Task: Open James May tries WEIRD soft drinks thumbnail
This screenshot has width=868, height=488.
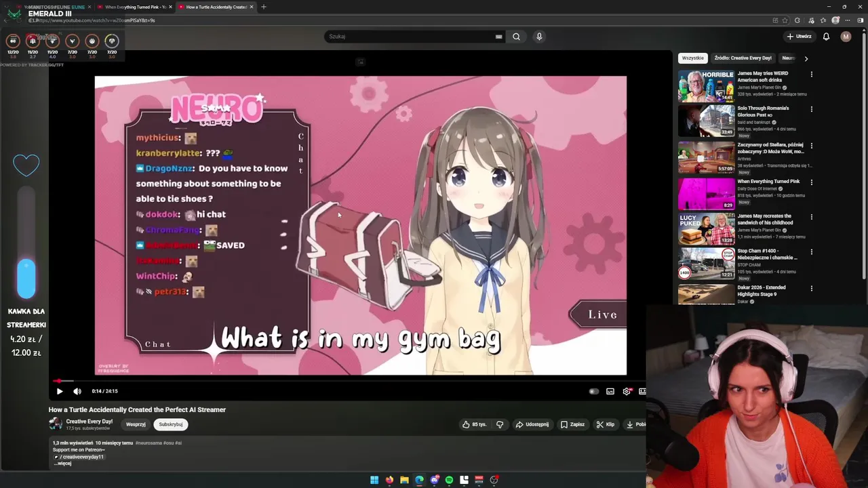Action: click(706, 86)
